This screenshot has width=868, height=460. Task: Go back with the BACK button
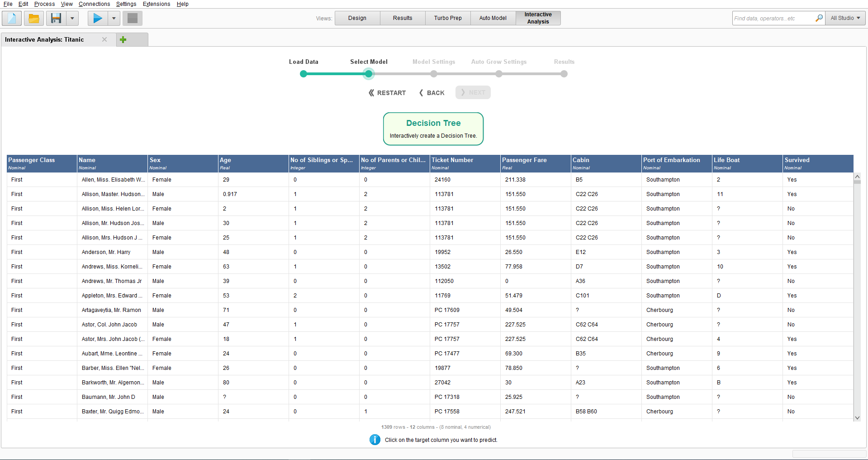(432, 93)
